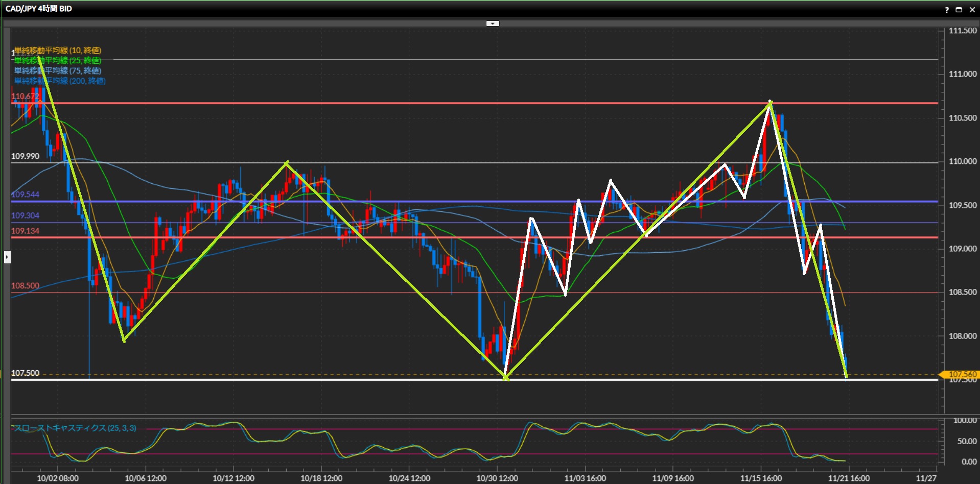This screenshot has height=484, width=980.
Task: Select the SMA 25 indicator label
Action: [58, 61]
